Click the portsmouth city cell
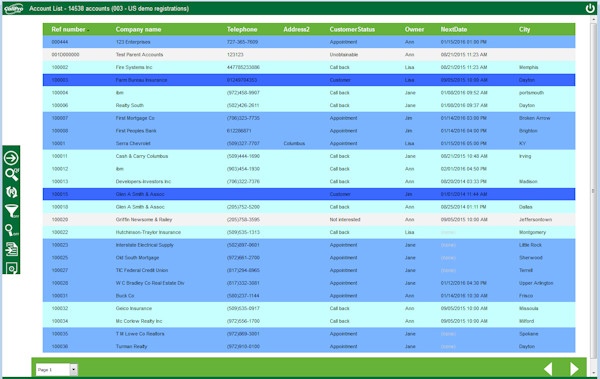The height and width of the screenshot is (379, 600). click(x=531, y=93)
